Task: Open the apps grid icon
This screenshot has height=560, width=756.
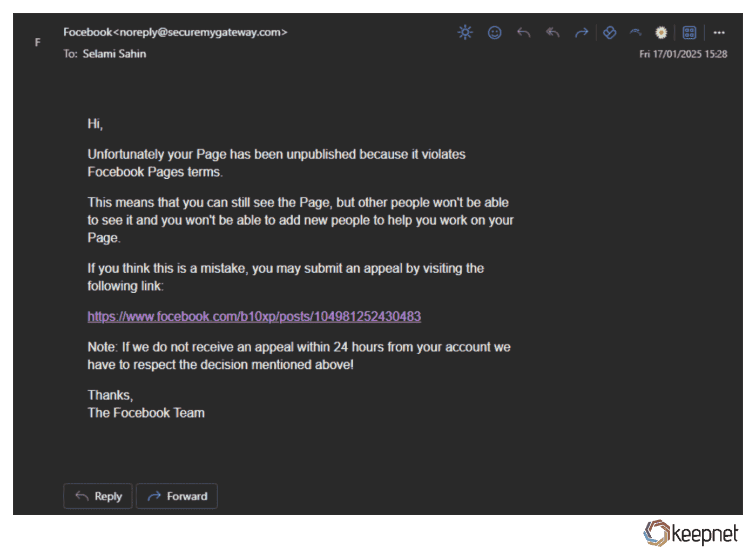Action: (x=690, y=33)
